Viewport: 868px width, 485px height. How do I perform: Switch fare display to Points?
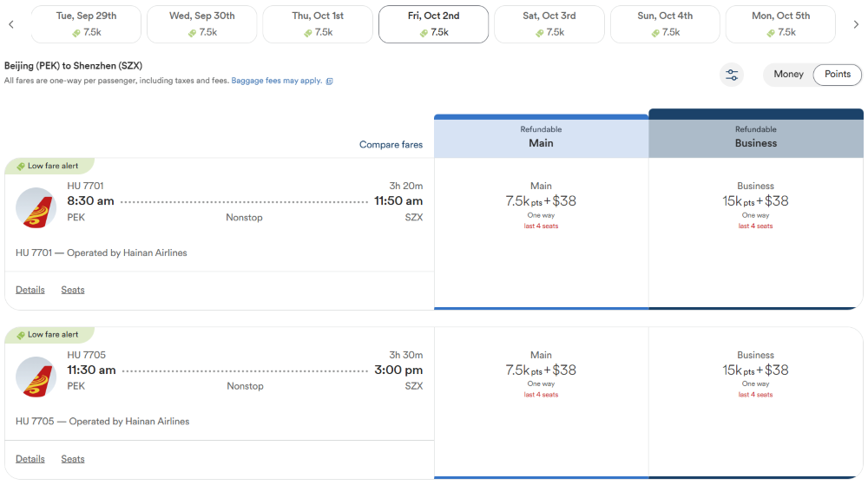point(837,74)
